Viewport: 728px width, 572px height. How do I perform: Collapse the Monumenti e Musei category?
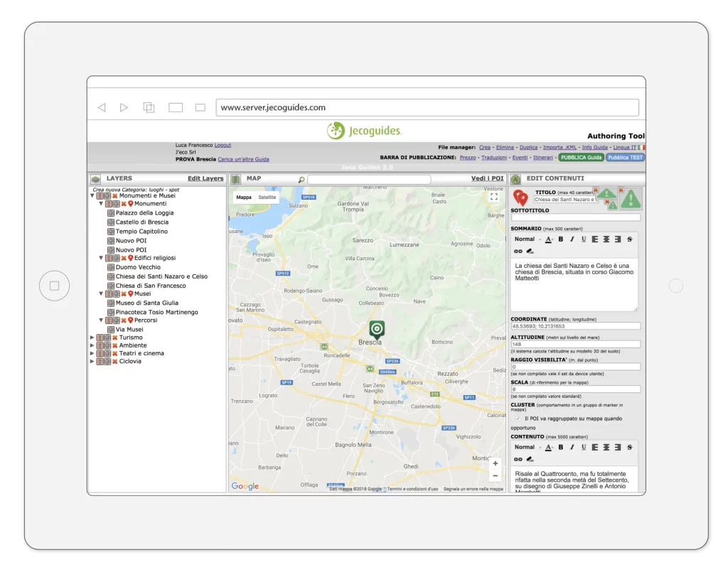92,195
